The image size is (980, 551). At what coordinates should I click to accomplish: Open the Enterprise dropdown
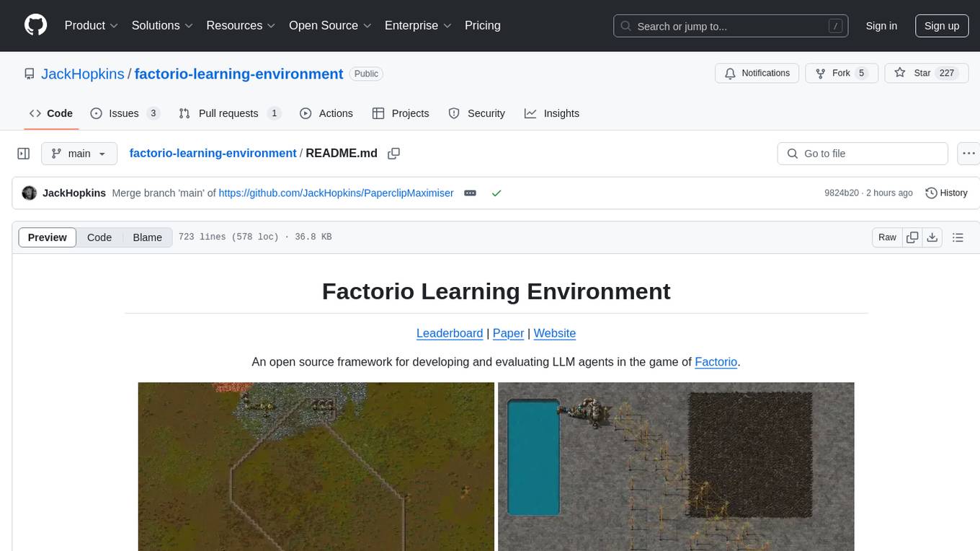coord(418,25)
